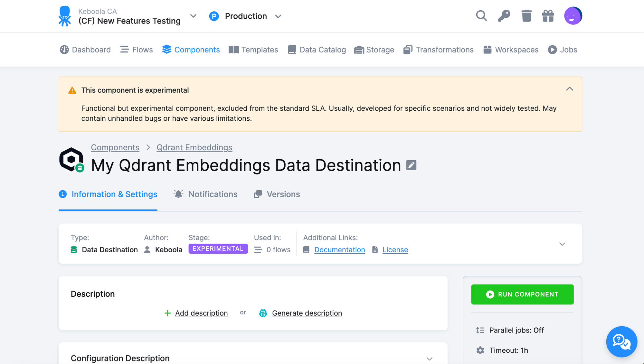Click the Parallel jobs: Off setting
Image resolution: width=644 pixels, height=364 pixels.
point(516,330)
